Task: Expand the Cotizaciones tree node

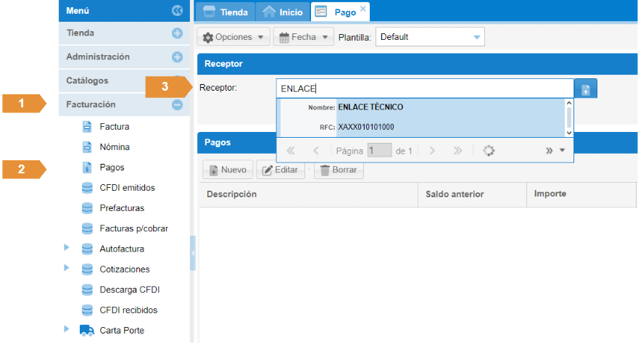Action: [67, 268]
